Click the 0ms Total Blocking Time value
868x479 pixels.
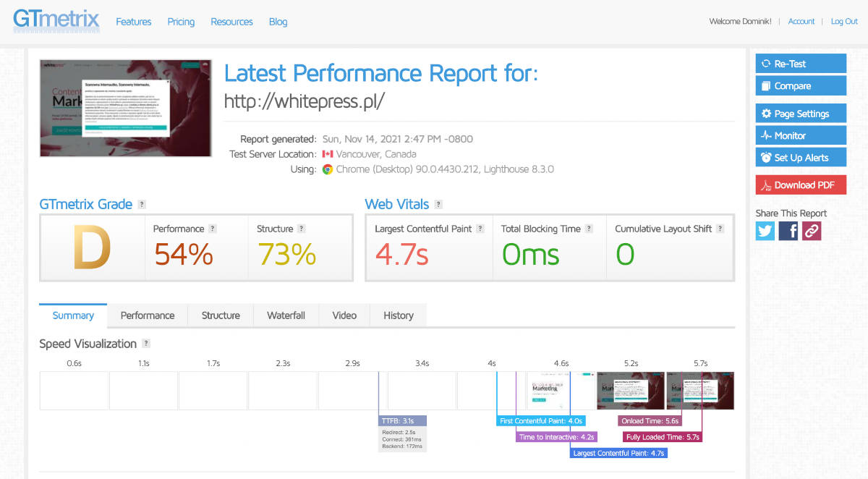530,254
